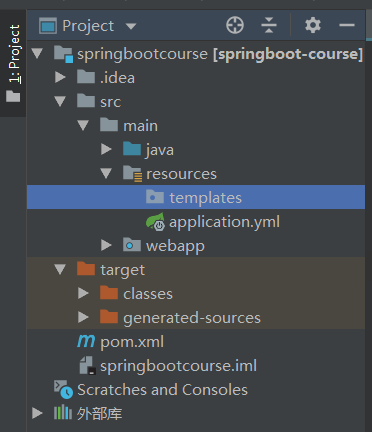Select the webapp folder name
The width and height of the screenshot is (372, 432).
tap(175, 247)
